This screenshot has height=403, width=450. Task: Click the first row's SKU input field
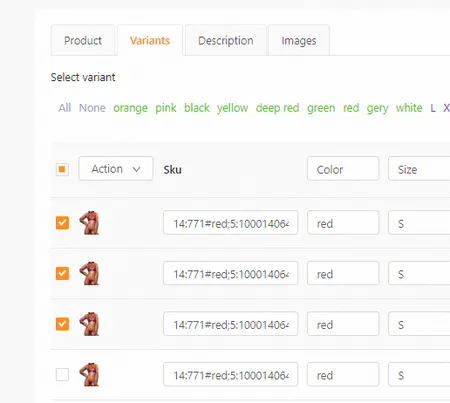(230, 223)
